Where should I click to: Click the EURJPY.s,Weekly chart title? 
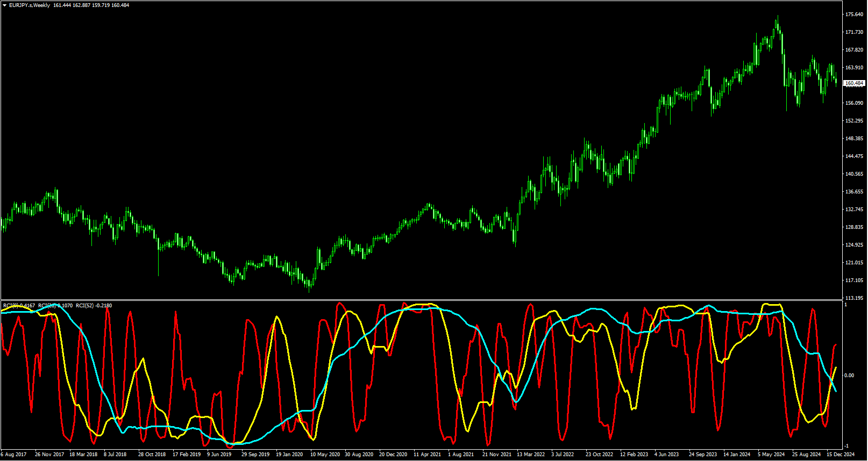click(x=30, y=5)
